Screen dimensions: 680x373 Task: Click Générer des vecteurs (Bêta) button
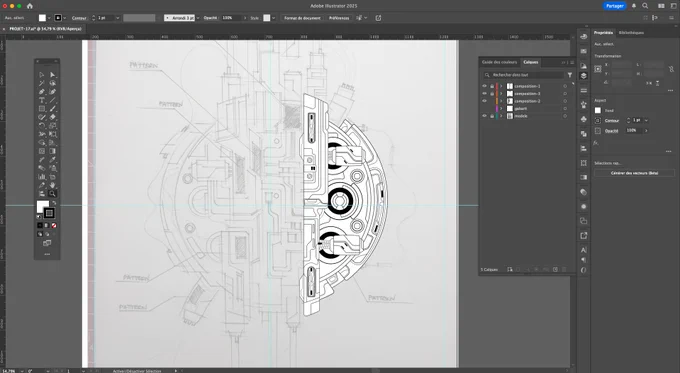tap(634, 173)
